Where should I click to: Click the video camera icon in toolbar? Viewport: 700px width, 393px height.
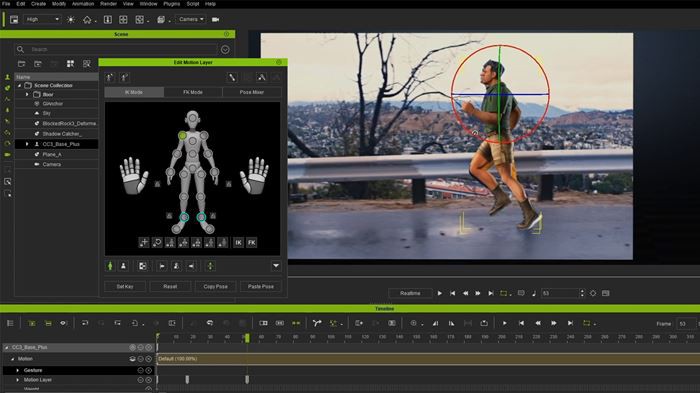point(215,20)
